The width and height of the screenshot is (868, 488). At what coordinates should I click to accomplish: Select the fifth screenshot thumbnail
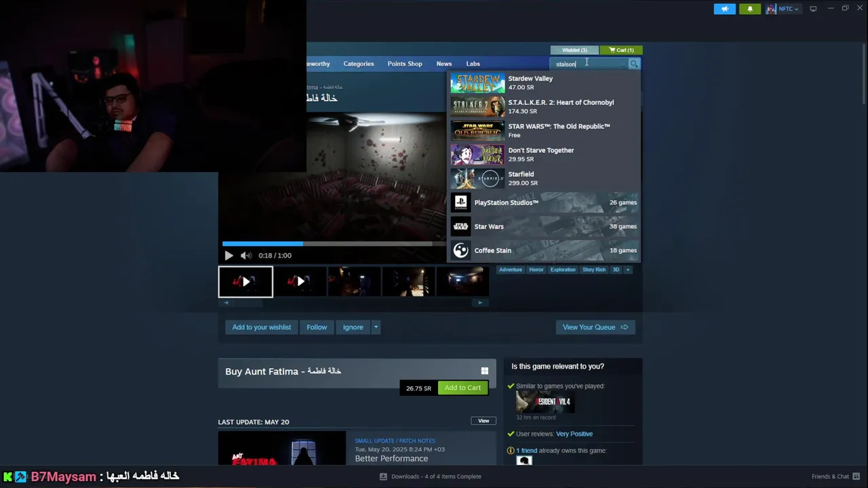462,282
